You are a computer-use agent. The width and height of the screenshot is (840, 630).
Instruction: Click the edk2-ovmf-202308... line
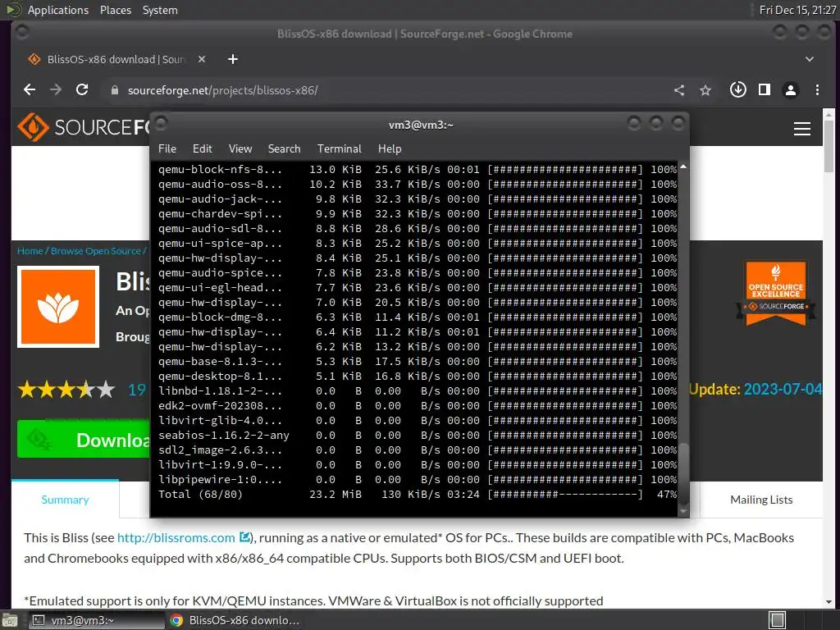(x=418, y=405)
